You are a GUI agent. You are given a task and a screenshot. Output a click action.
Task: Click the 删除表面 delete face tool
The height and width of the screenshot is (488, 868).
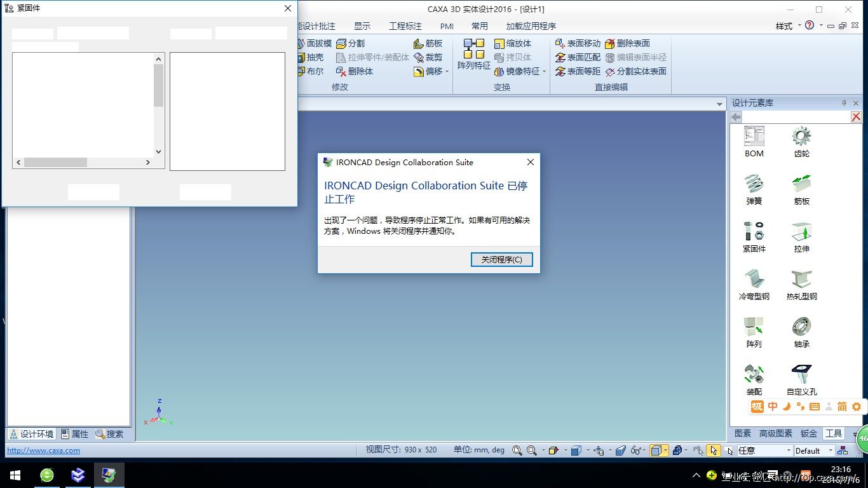click(x=628, y=43)
